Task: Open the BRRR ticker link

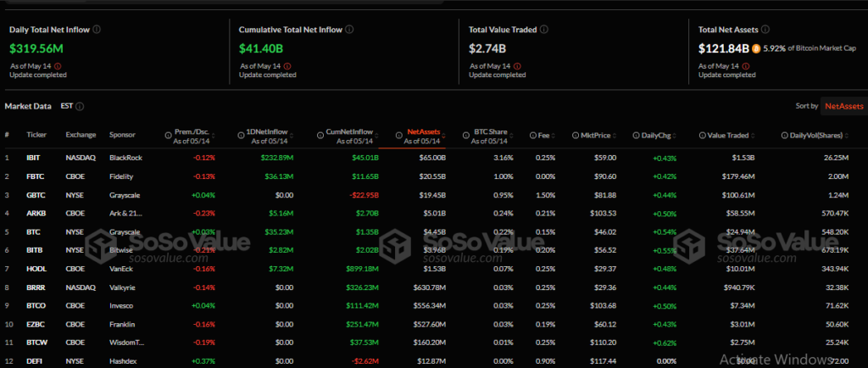Action: (36, 287)
